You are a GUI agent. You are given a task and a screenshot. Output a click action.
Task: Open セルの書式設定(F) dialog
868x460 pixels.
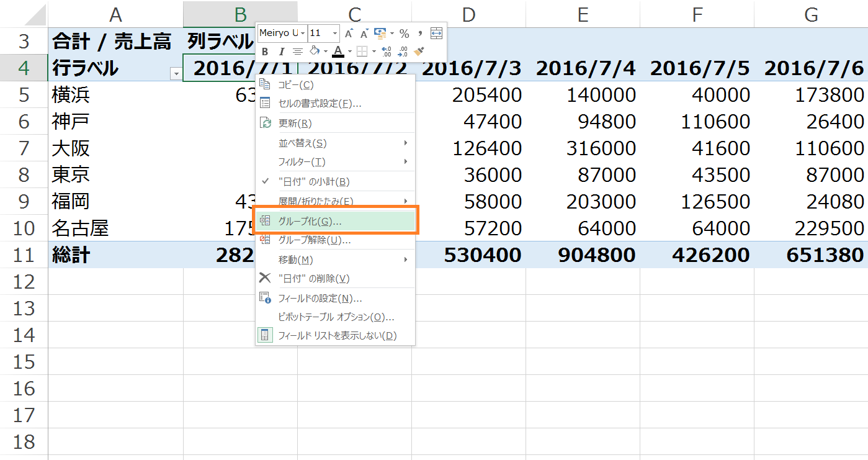click(x=335, y=103)
